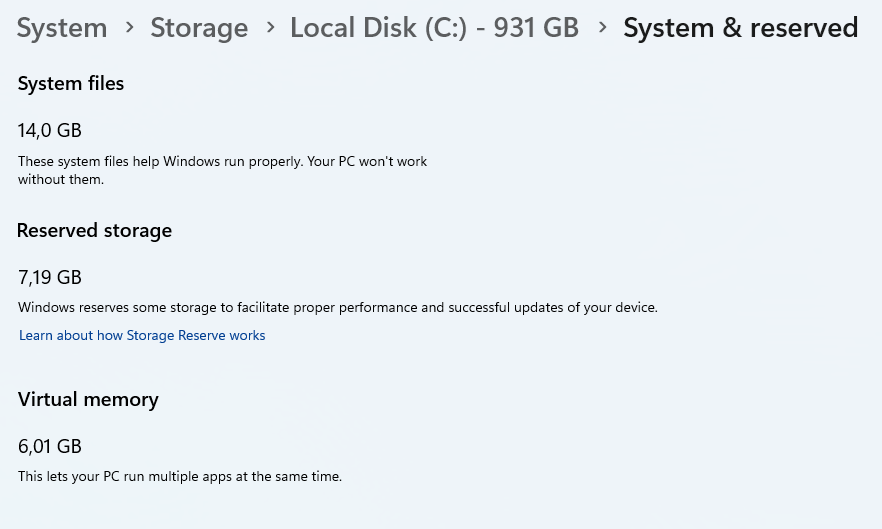Viewport: 882px width, 529px height.
Task: Click the 'without them.' text line
Action: click(61, 180)
